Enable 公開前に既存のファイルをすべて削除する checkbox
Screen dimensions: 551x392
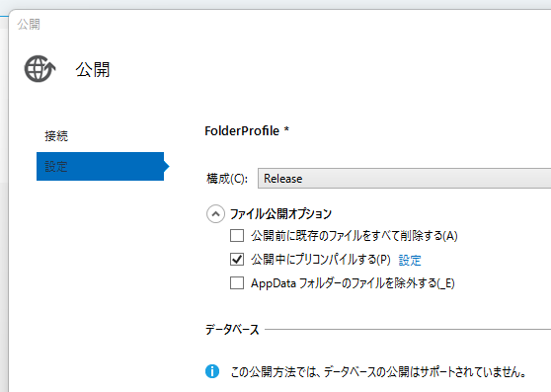click(x=237, y=236)
